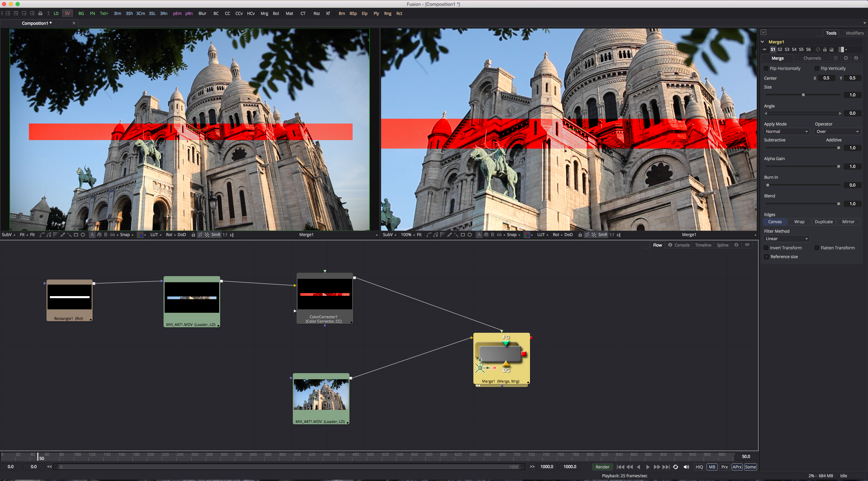Select the Merge tool from the toolbar

(264, 13)
